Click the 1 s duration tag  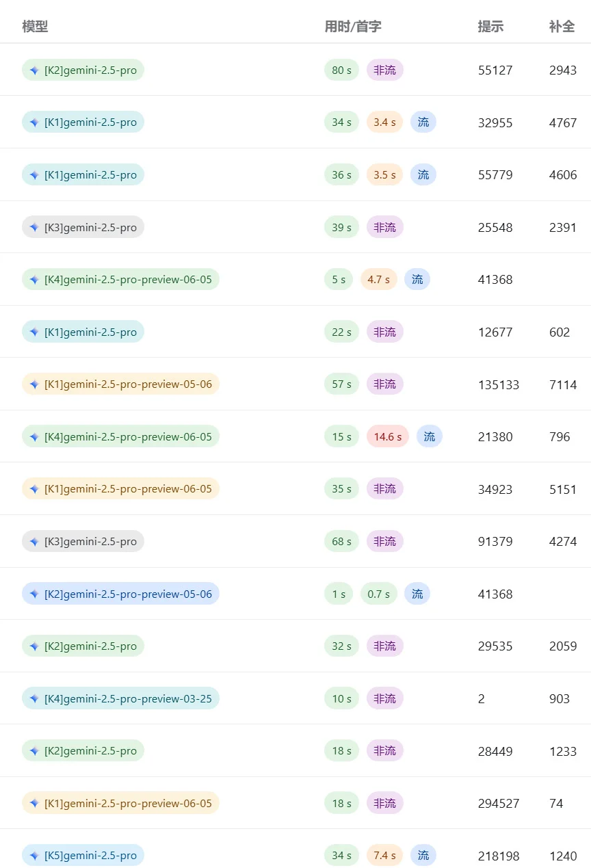(x=339, y=594)
